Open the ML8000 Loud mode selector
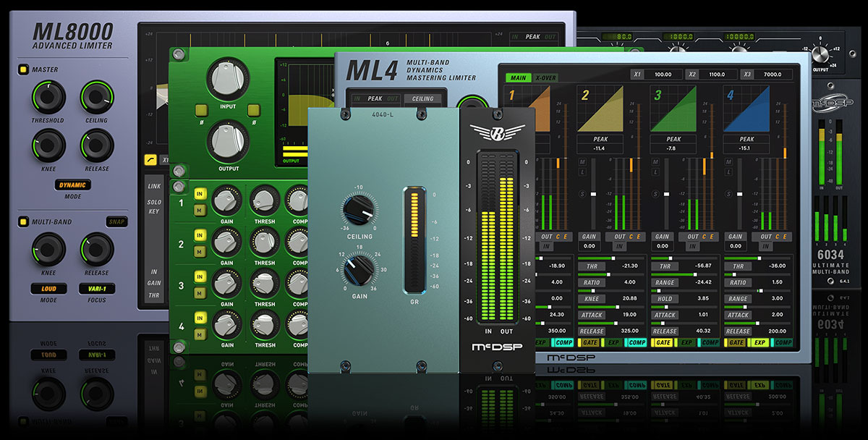 (x=47, y=289)
